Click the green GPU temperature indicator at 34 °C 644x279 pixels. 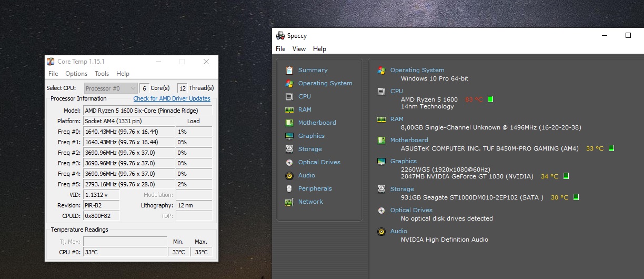pos(566,176)
